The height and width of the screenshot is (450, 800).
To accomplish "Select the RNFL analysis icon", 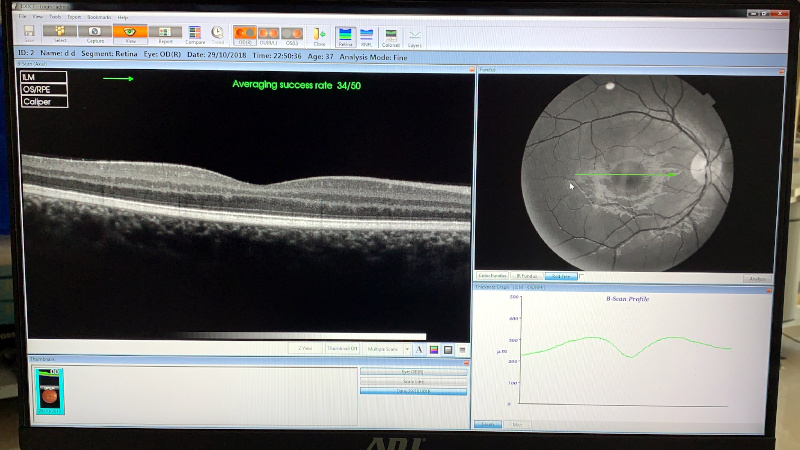I will [367, 36].
